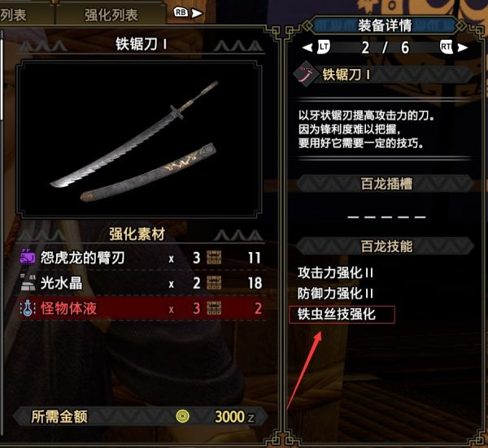This screenshot has height=448, width=488.
Task: Click the long sword weapon type icon
Action: tap(306, 75)
